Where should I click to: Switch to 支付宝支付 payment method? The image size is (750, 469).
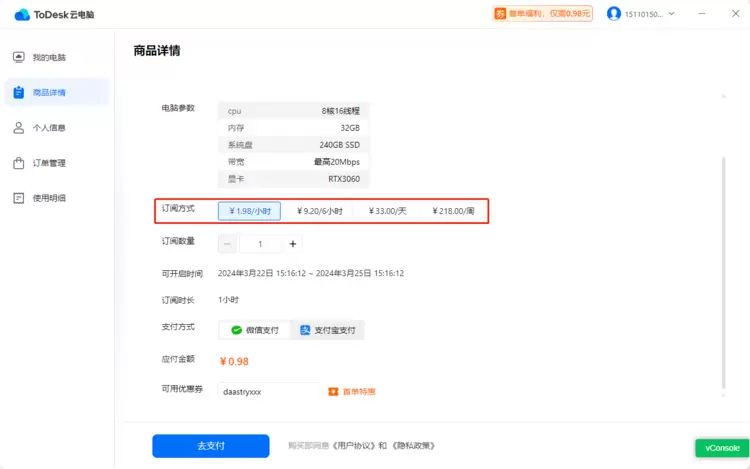327,330
